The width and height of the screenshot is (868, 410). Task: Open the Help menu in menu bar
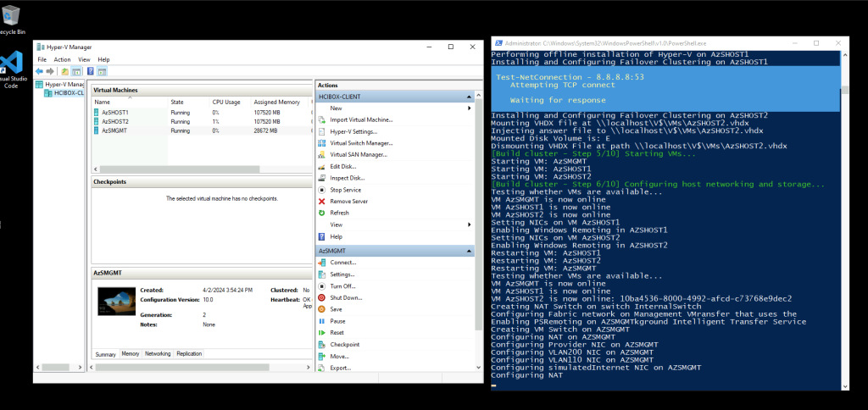point(103,60)
